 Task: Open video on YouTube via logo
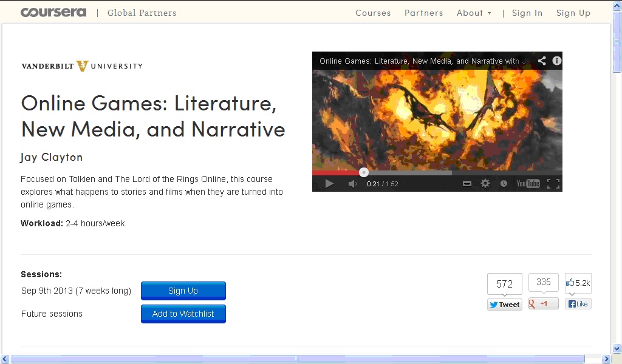(528, 184)
